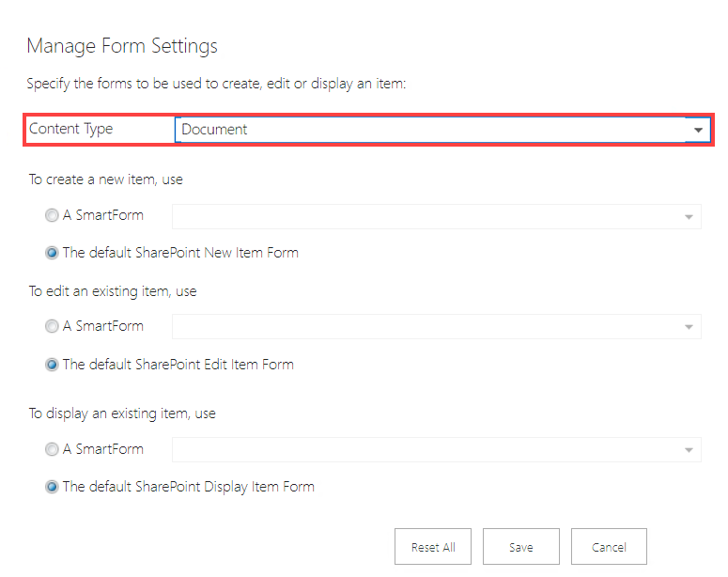Click the arrow icon of create-item SmartForm list

coord(689,217)
